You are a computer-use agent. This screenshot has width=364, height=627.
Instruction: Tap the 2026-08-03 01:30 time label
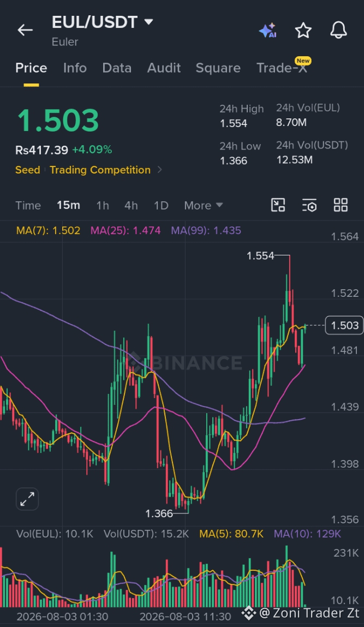click(62, 616)
